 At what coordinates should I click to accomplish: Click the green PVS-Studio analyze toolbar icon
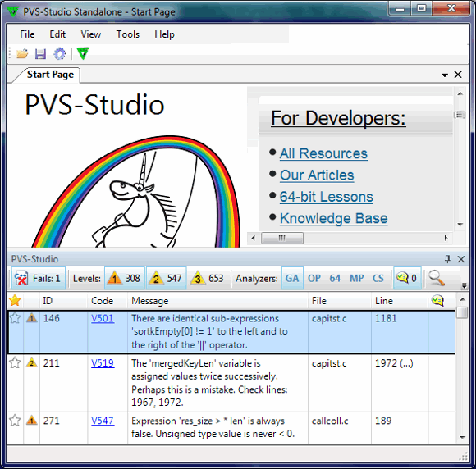pos(83,53)
